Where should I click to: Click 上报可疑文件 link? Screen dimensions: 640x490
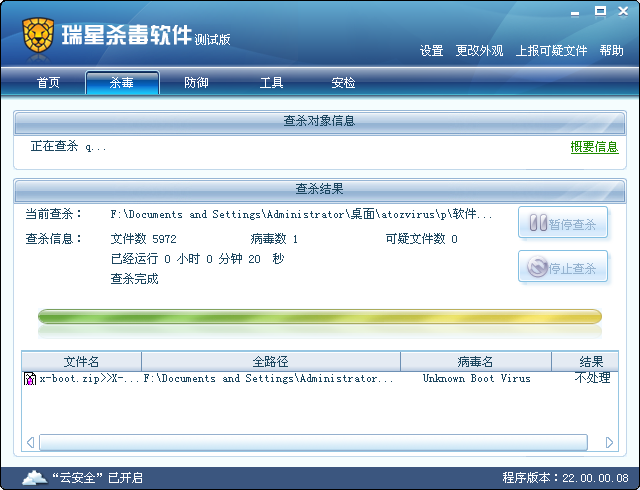coord(551,51)
